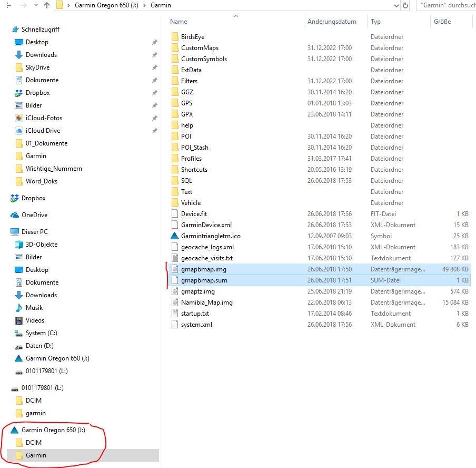Screen dimensions: 476x468
Task: Sort by Änderungsdatum column header
Action: 332,22
